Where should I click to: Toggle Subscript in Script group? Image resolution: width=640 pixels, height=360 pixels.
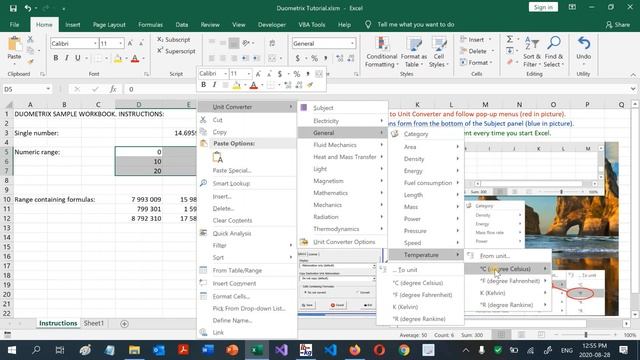click(174, 40)
